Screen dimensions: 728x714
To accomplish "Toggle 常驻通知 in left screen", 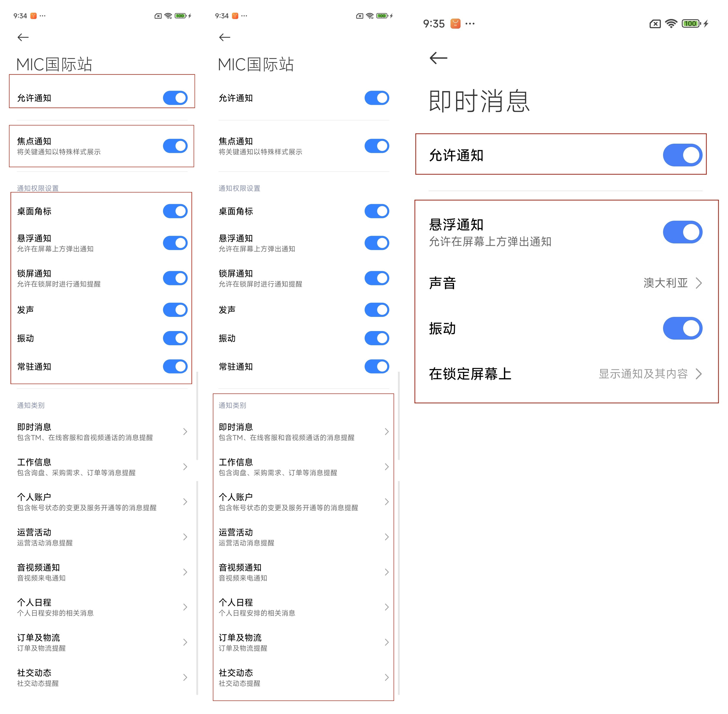I will pyautogui.click(x=175, y=366).
